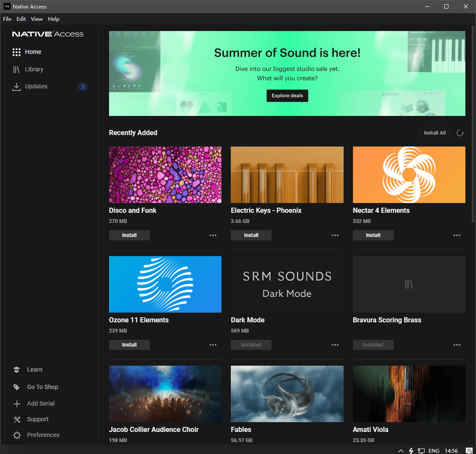Click the Disco and Funk thumbnail

tap(165, 175)
